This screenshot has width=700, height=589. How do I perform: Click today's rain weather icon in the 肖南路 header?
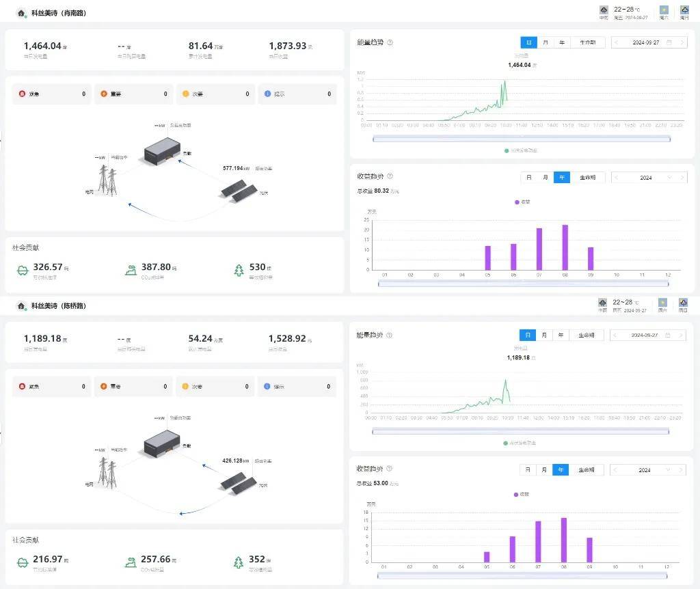(x=604, y=10)
